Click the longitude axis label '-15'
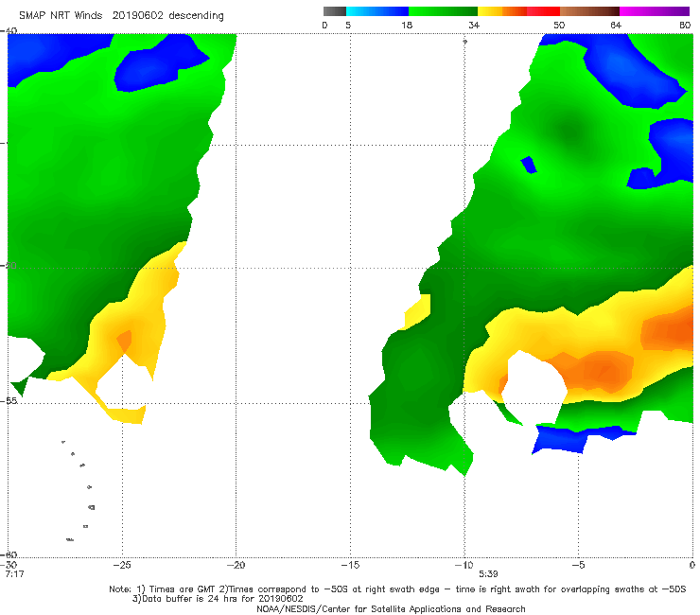700x615 pixels. 350,565
